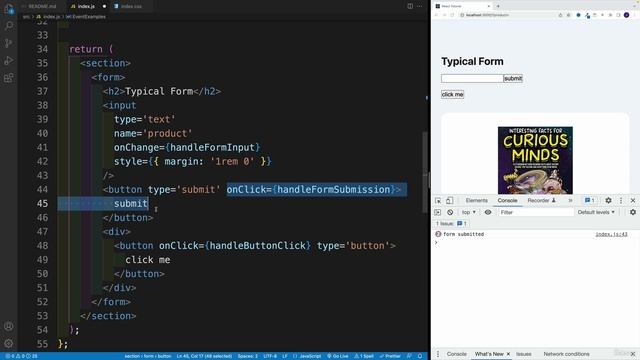
Task: Click the Curious Minds book cover image
Action: pos(535,160)
